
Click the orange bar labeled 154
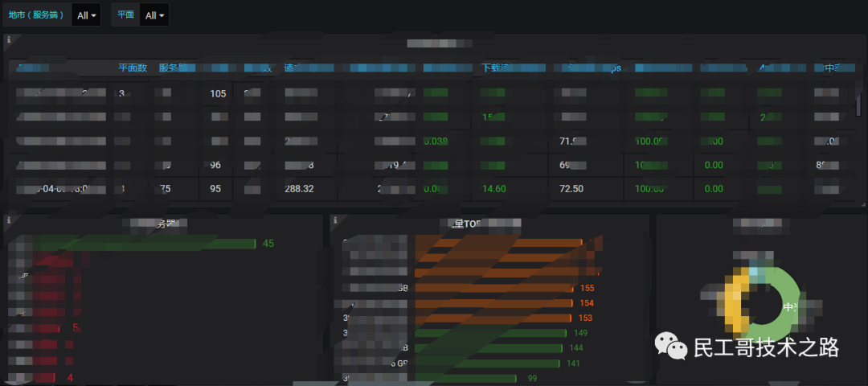coord(493,303)
